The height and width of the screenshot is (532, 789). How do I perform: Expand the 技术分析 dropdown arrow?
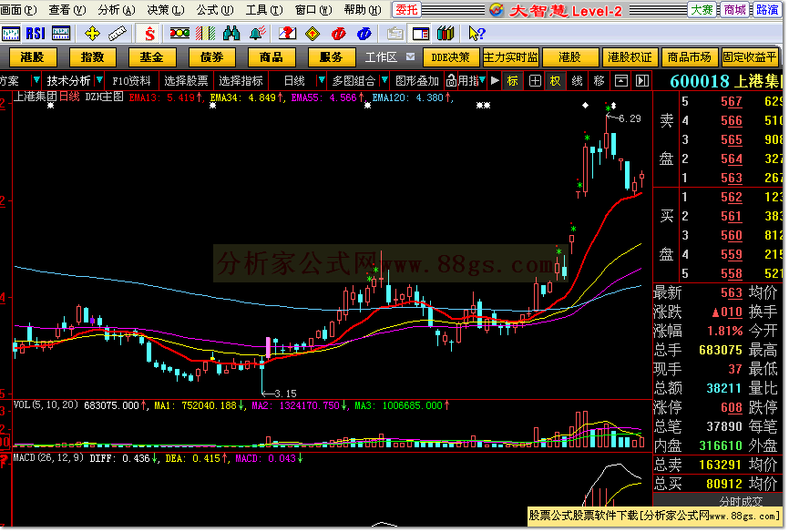click(99, 80)
